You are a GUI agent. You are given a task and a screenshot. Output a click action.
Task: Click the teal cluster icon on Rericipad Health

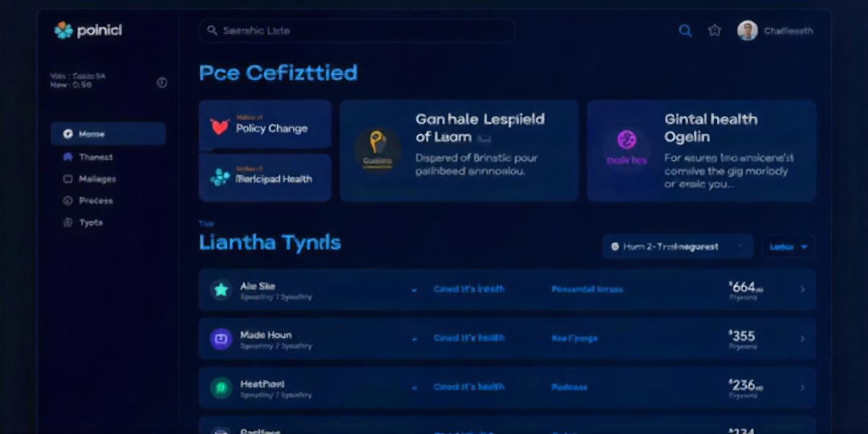(219, 178)
